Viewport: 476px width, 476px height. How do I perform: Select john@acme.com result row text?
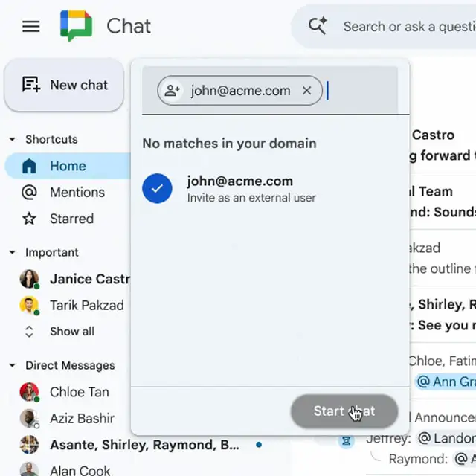(x=239, y=181)
